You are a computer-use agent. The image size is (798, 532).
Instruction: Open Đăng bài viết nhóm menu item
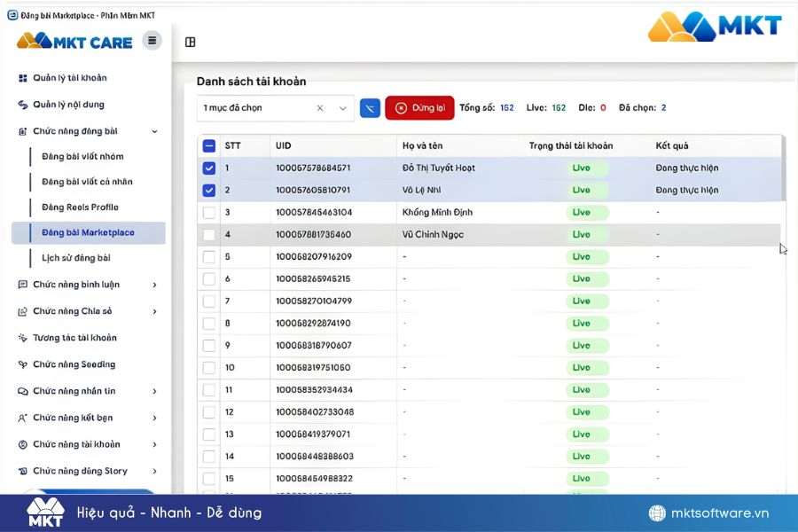[x=82, y=157]
